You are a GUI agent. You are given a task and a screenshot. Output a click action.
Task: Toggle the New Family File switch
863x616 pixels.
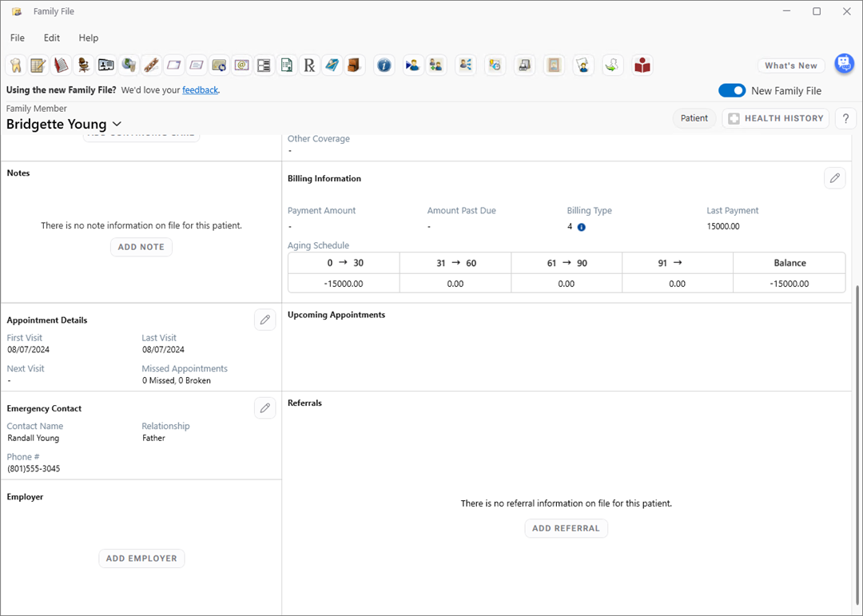732,91
